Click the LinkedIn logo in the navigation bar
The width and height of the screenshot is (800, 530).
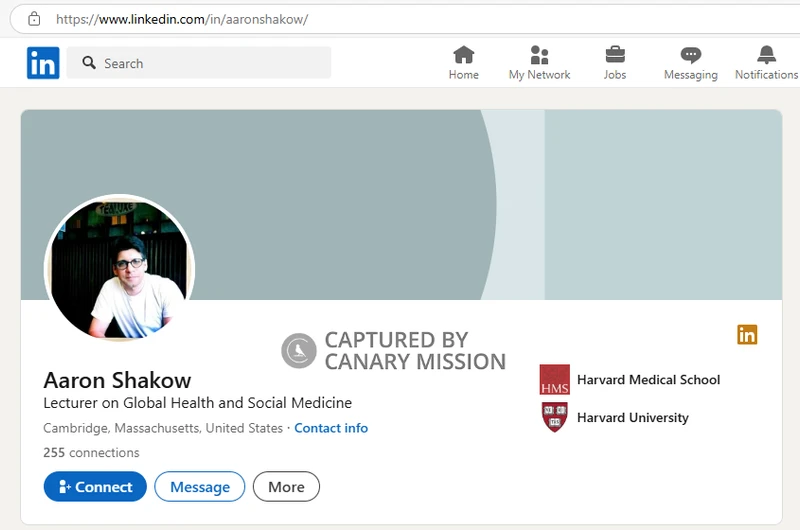[43, 63]
